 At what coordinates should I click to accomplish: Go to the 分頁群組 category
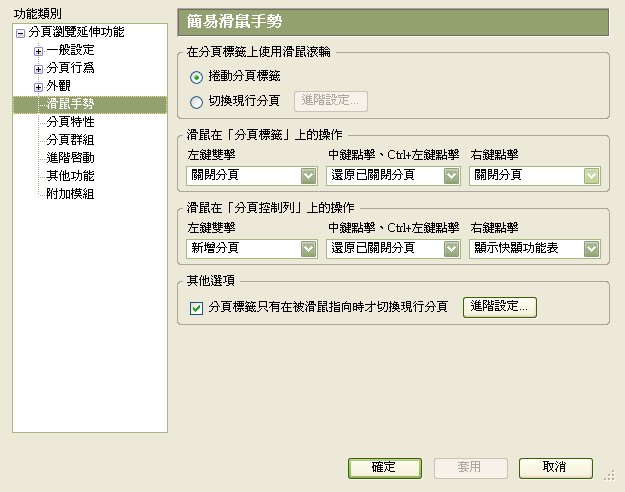(x=70, y=140)
